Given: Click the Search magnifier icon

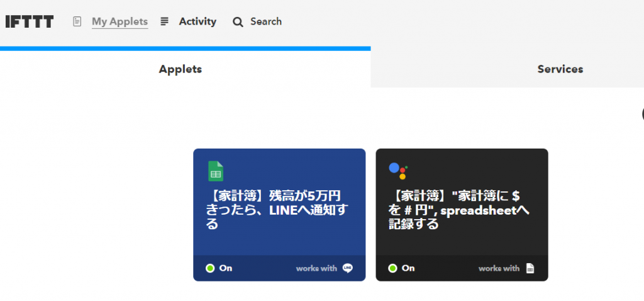Looking at the screenshot, I should coord(238,22).
